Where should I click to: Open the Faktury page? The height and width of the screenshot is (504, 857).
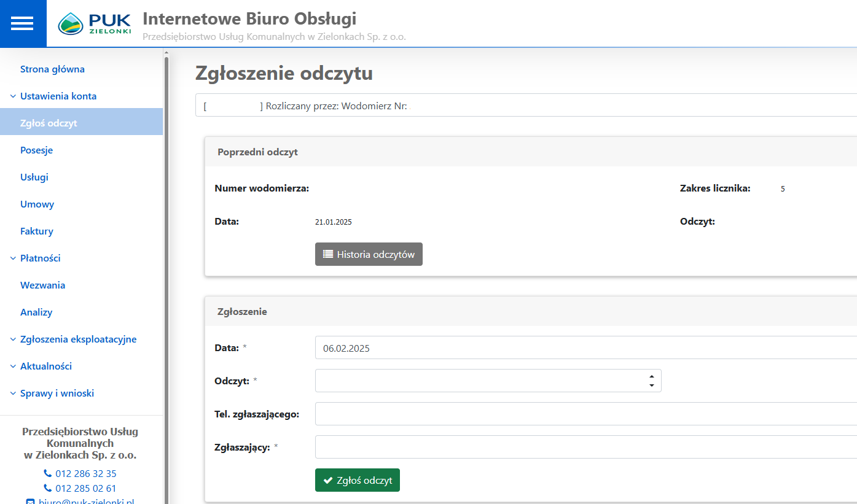pyautogui.click(x=37, y=231)
